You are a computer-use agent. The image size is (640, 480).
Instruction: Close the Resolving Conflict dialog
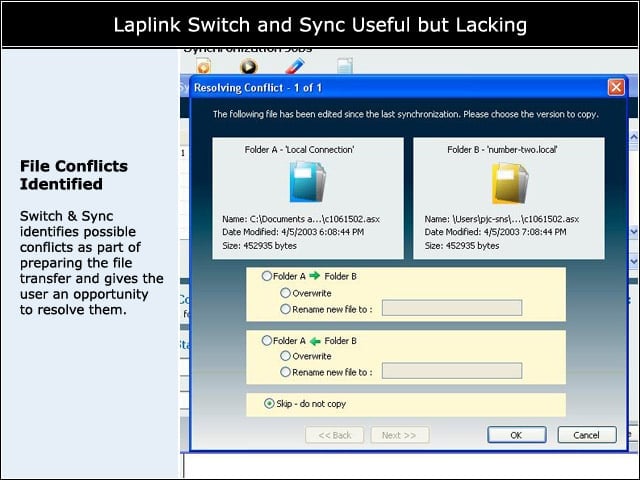(x=616, y=87)
